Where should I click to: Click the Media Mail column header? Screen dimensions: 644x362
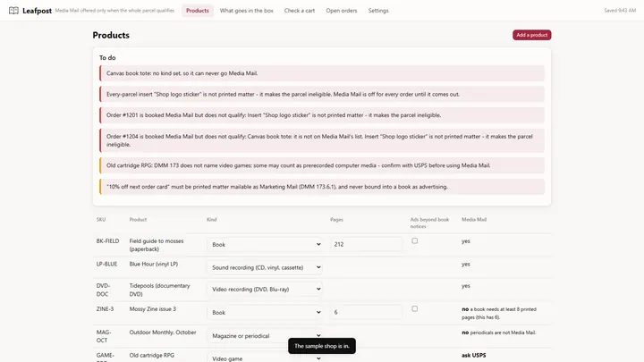coord(474,220)
